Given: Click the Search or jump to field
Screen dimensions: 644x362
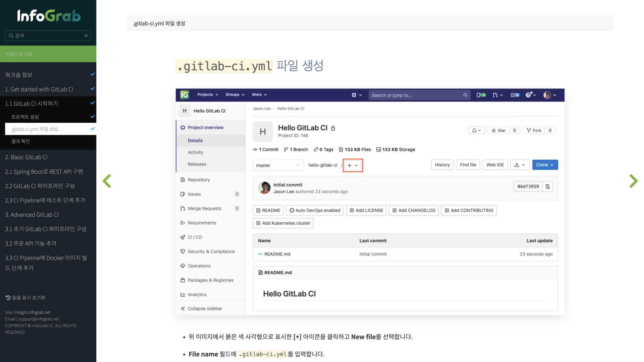Looking at the screenshot, I should point(419,95).
